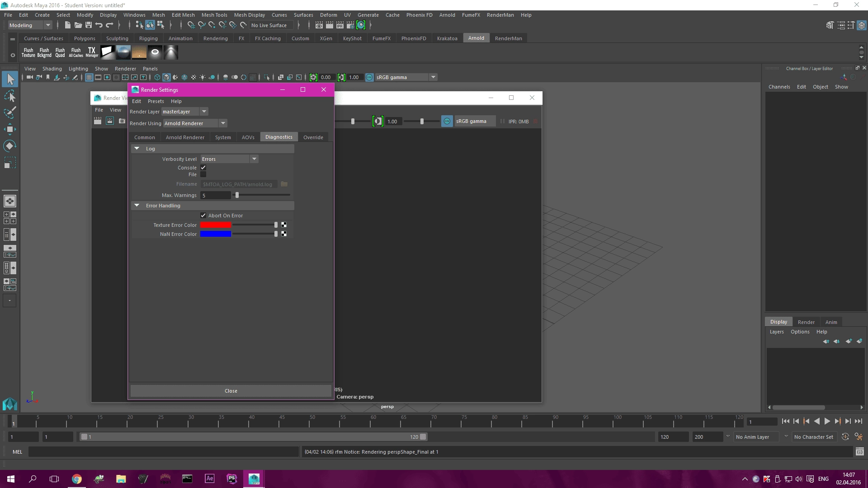The height and width of the screenshot is (488, 868).
Task: Collapse the Log section
Action: pyautogui.click(x=137, y=149)
